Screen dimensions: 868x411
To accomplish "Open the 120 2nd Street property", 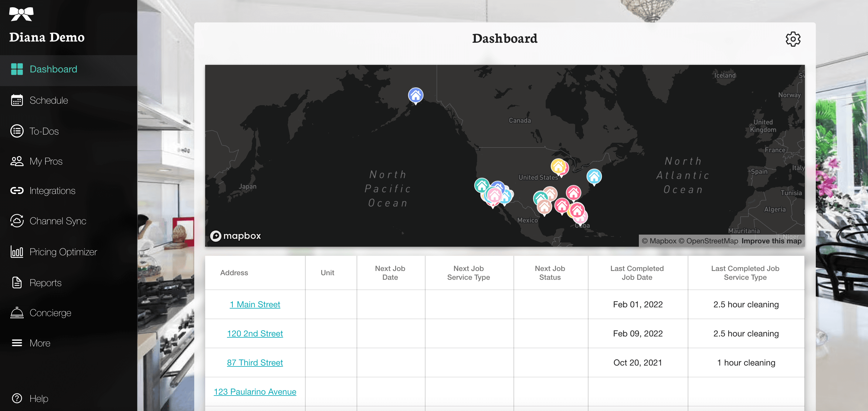I will click(255, 333).
